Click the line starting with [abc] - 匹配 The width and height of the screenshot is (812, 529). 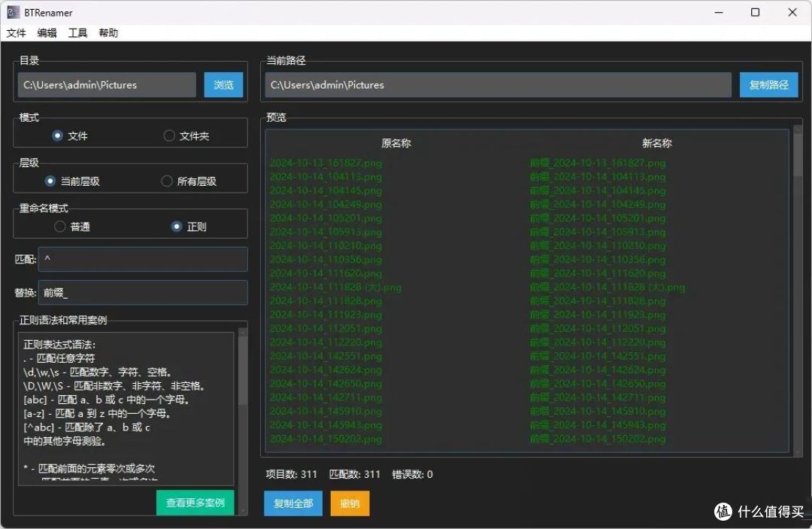click(x=106, y=400)
